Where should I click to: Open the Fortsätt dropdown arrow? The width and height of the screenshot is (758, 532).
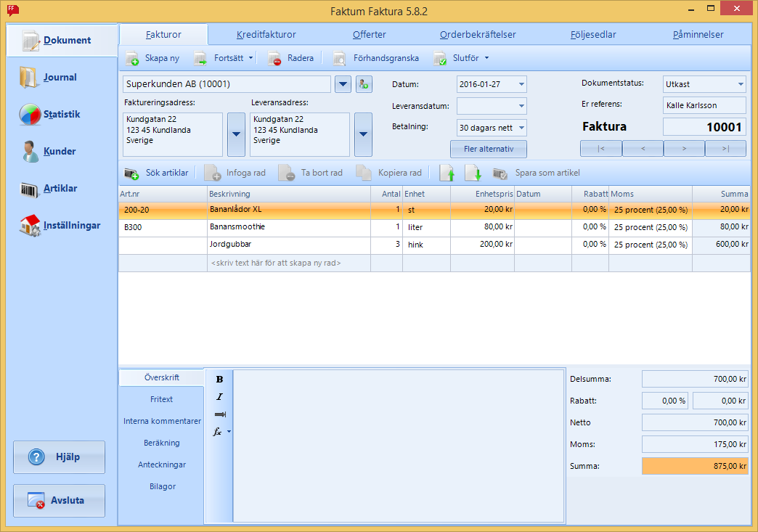tap(251, 58)
